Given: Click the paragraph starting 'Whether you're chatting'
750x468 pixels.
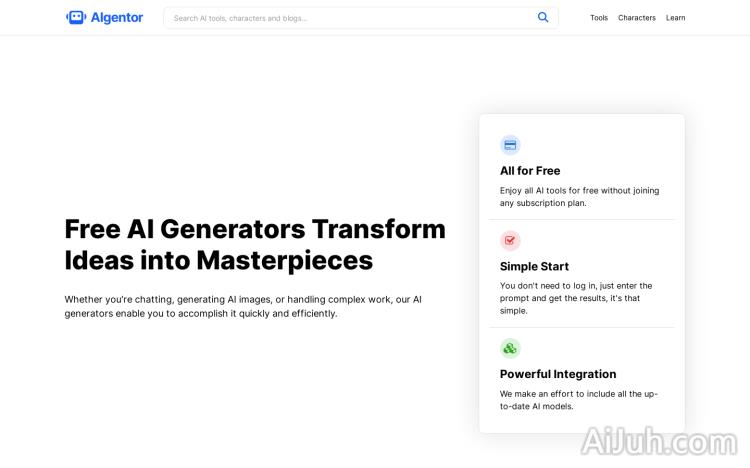Looking at the screenshot, I should (x=243, y=306).
